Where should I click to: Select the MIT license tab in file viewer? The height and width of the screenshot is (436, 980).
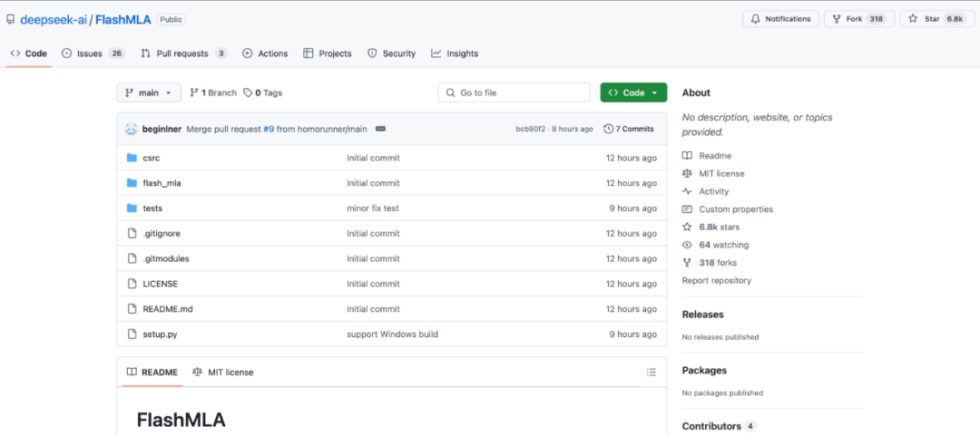pyautogui.click(x=223, y=373)
